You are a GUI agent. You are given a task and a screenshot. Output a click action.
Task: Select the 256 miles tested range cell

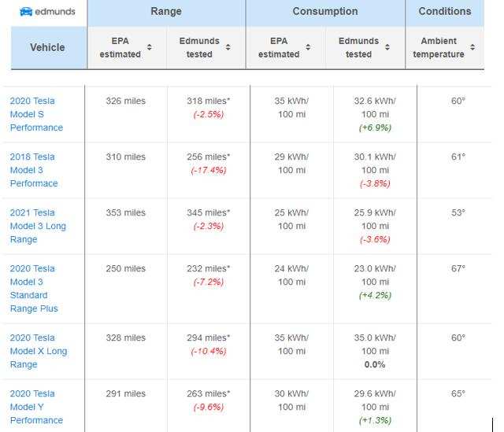(208, 157)
